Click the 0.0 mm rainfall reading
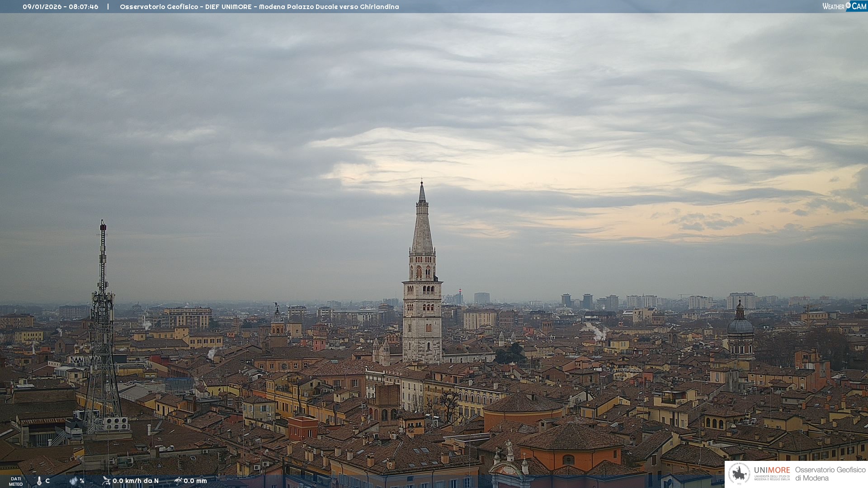Screen dimensions: 868x488 [x=195, y=481]
